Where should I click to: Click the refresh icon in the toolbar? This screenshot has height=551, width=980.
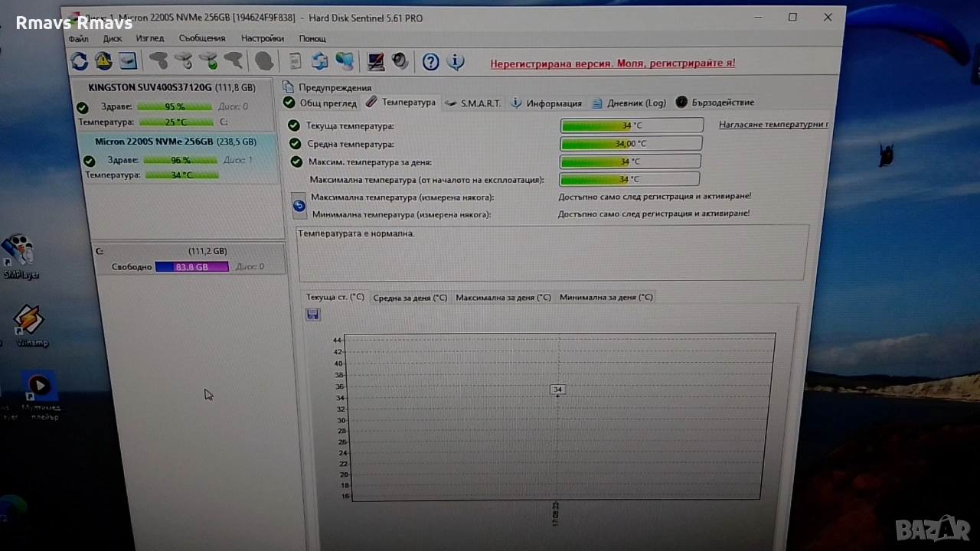[79, 61]
